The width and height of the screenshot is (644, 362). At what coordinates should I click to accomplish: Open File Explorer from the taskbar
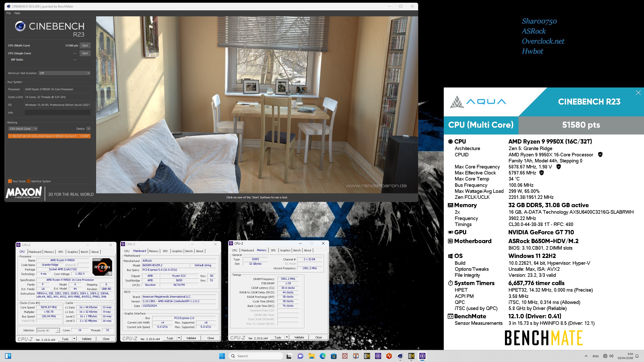tap(311, 356)
